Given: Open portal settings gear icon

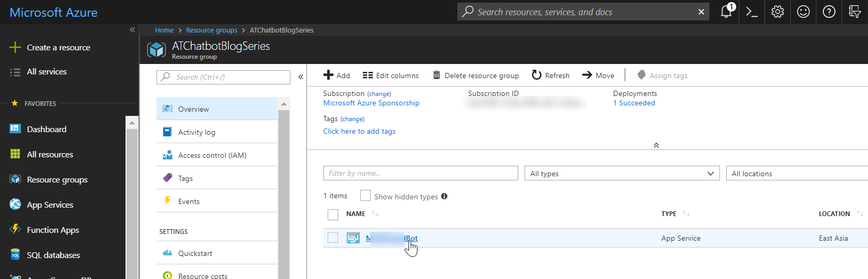Looking at the screenshot, I should pos(778,12).
